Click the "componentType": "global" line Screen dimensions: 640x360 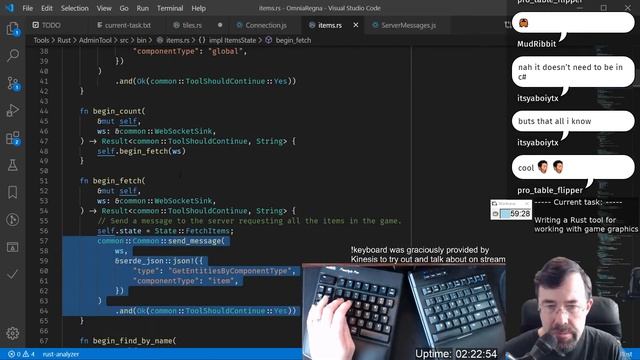tap(189, 51)
